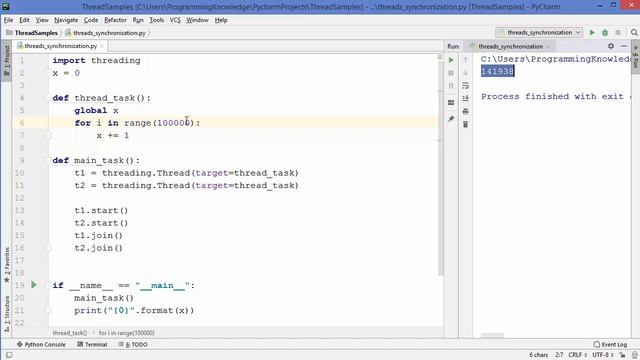
Task: Stop process in the Run panel sidebar
Action: (451, 73)
